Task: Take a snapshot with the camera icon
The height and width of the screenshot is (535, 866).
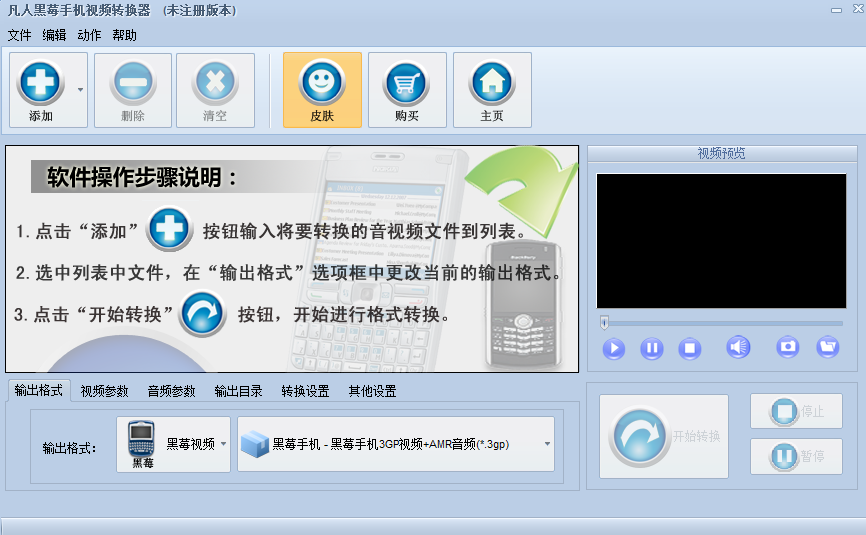Action: point(788,347)
